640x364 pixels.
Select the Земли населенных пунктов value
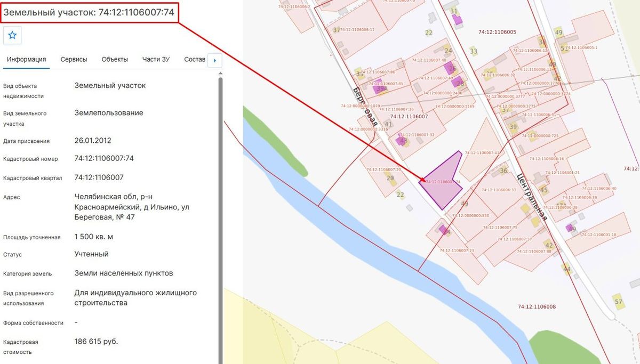click(x=124, y=273)
